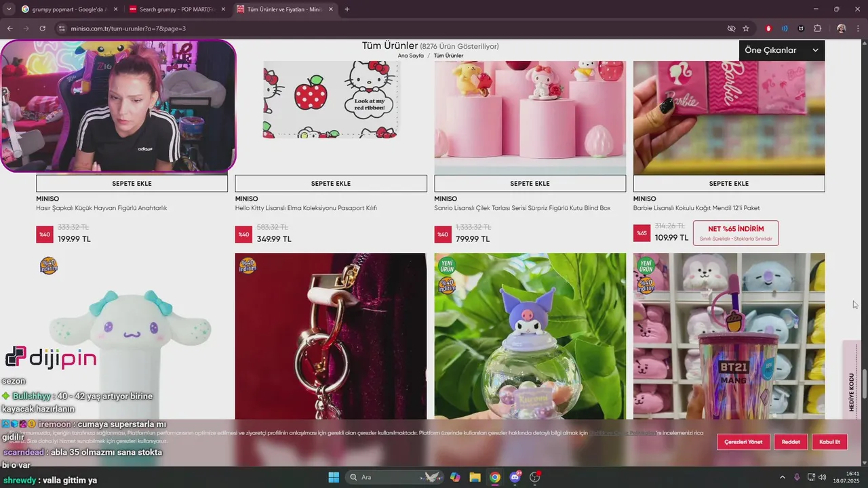The width and height of the screenshot is (868, 488).
Task: Open the tab search dropdown arrow
Action: (x=9, y=9)
